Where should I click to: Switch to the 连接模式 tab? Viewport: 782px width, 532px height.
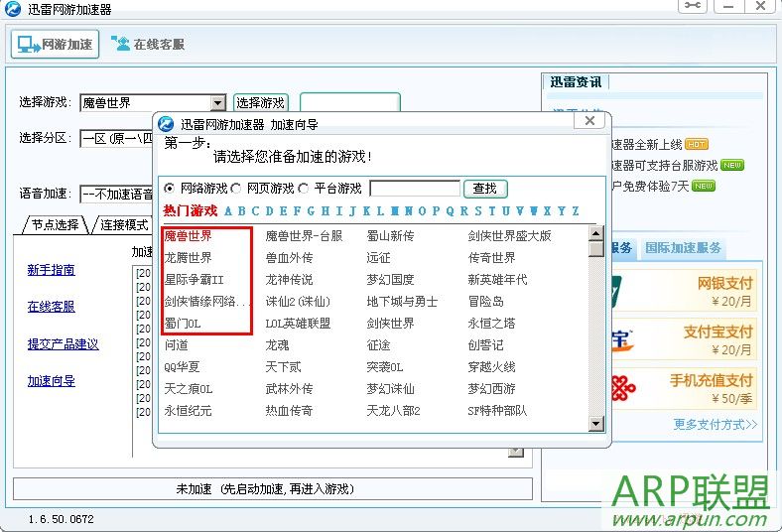pyautogui.click(x=124, y=225)
